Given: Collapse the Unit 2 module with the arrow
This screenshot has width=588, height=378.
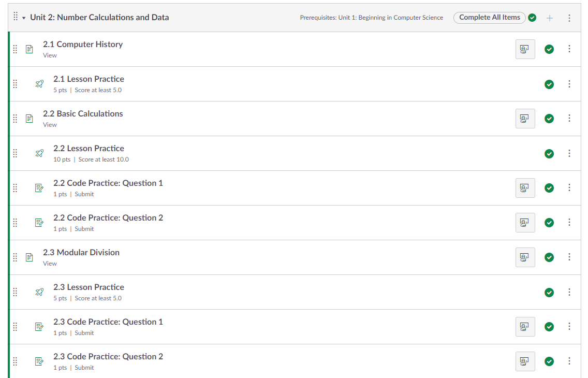Looking at the screenshot, I should tap(24, 18).
